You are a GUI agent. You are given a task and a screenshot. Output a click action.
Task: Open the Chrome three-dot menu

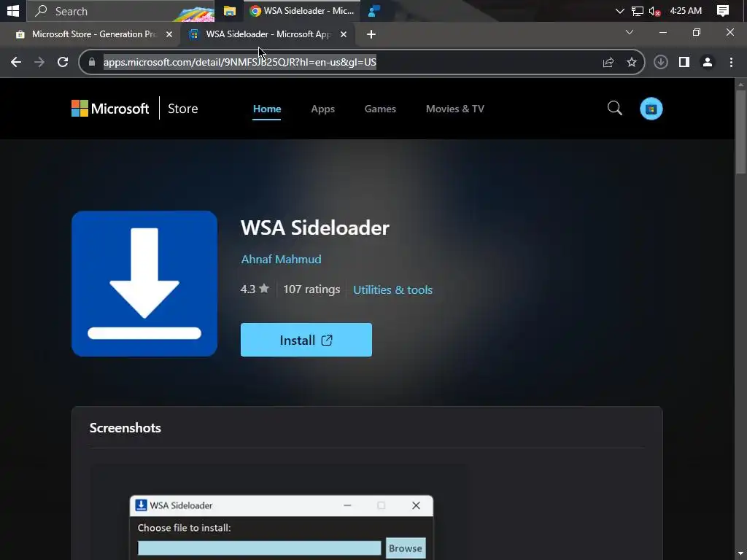[731, 62]
